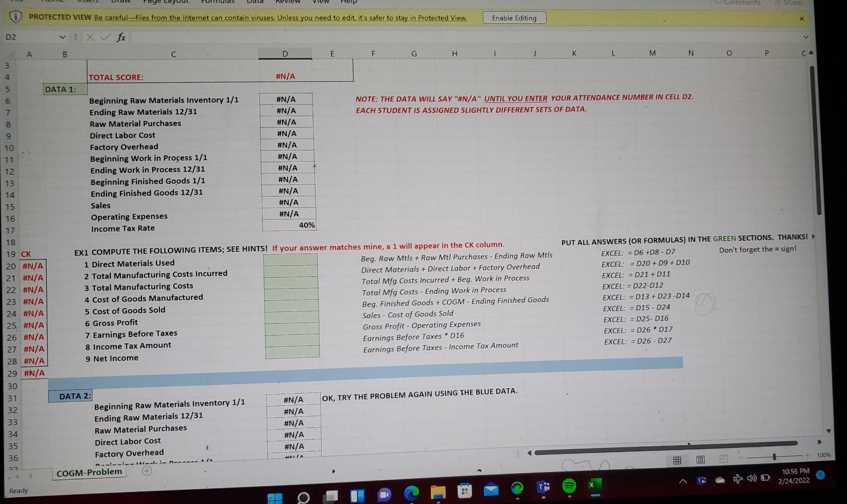
Task: Click the Enable Editing button
Action: pos(514,18)
